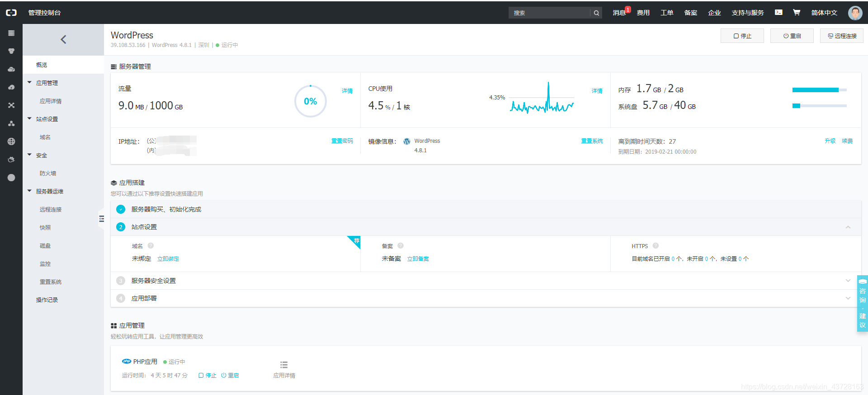The width and height of the screenshot is (868, 395).
Task: Show help icon next to 备案 in site settings
Action: 400,246
